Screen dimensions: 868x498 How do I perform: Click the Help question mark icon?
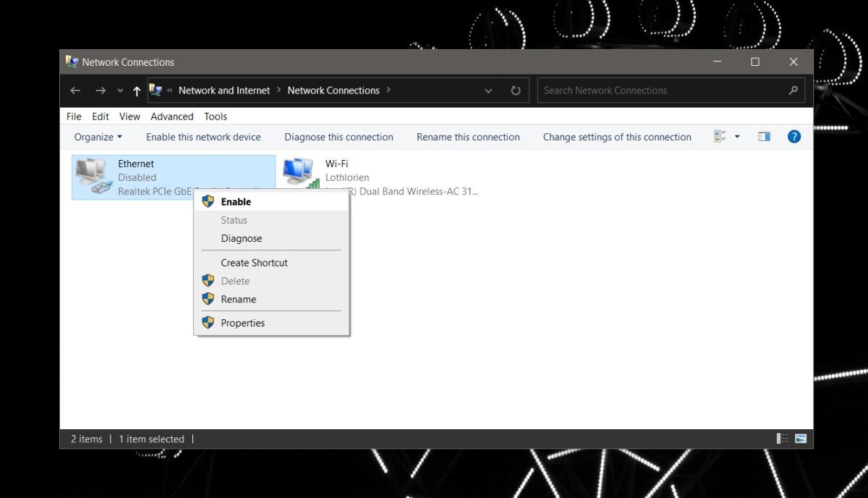click(794, 136)
